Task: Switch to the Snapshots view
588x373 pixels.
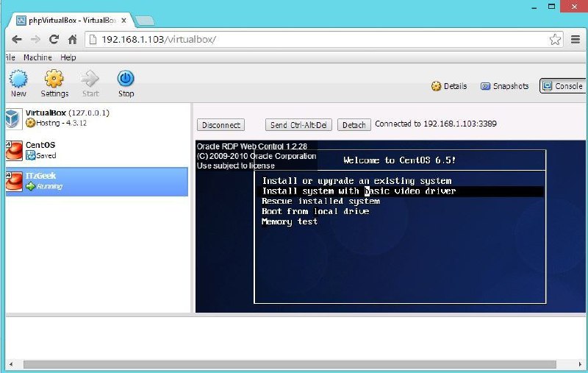Action: (x=504, y=86)
